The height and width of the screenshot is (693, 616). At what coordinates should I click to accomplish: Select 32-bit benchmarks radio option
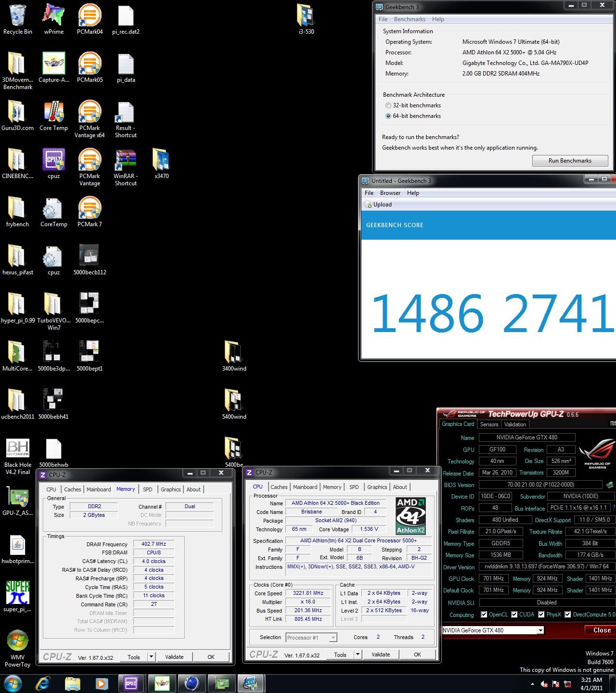[x=388, y=105]
